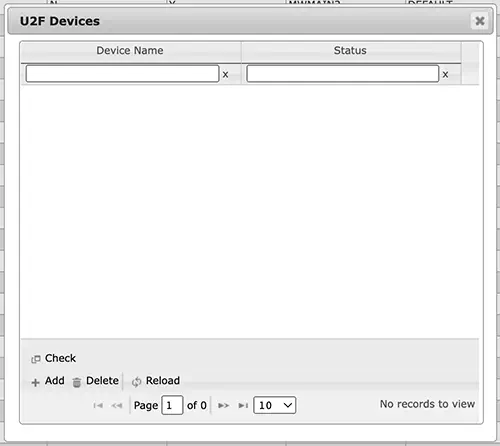Add a new U2F device
500x446 pixels.
click(48, 381)
